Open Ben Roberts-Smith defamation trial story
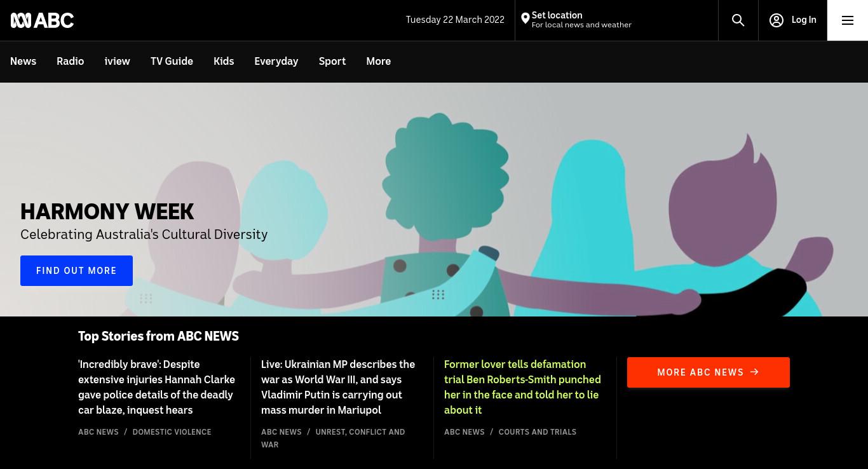This screenshot has height=469, width=868. point(522,387)
